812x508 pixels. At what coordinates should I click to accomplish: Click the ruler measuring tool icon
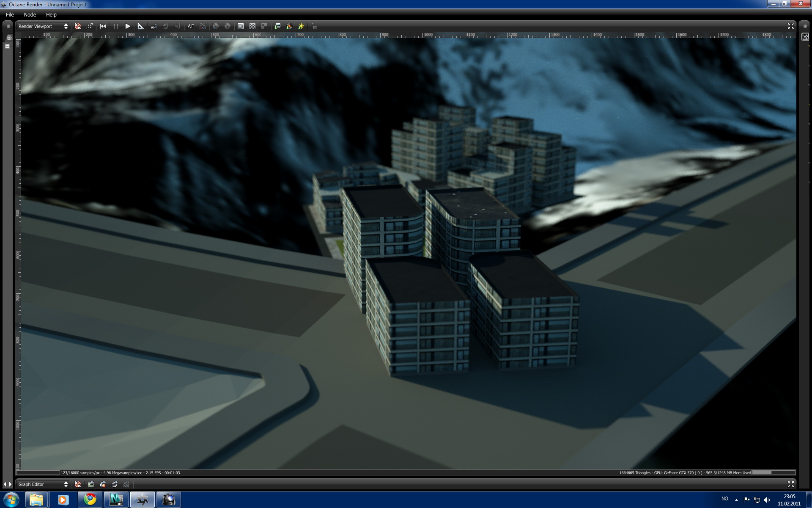pyautogui.click(x=141, y=26)
